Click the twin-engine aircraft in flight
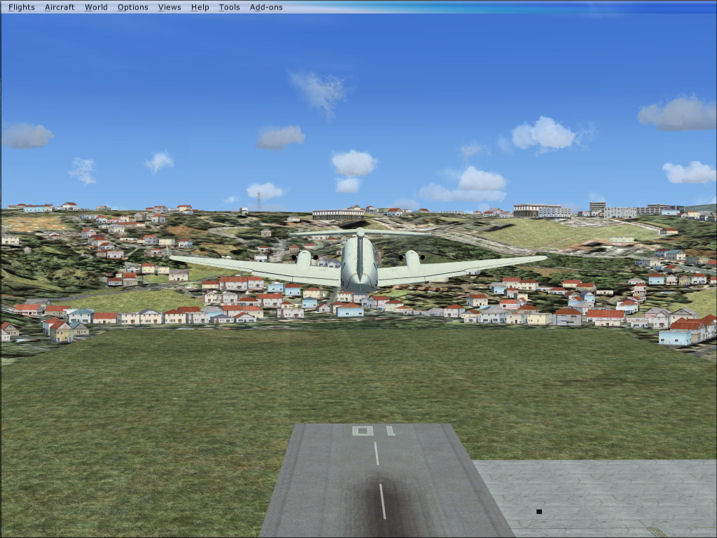 (x=359, y=260)
